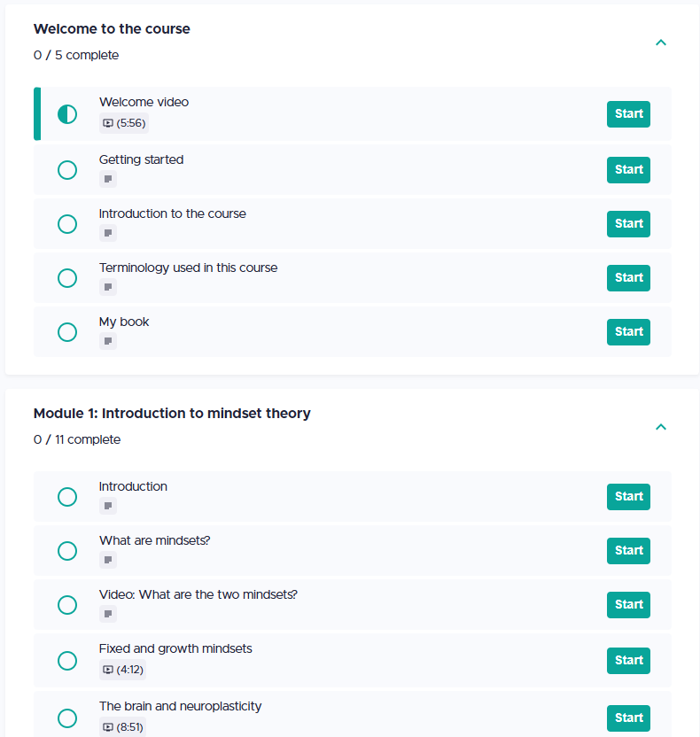
Task: Collapse the Module 1 section chevron
Action: tap(660, 427)
